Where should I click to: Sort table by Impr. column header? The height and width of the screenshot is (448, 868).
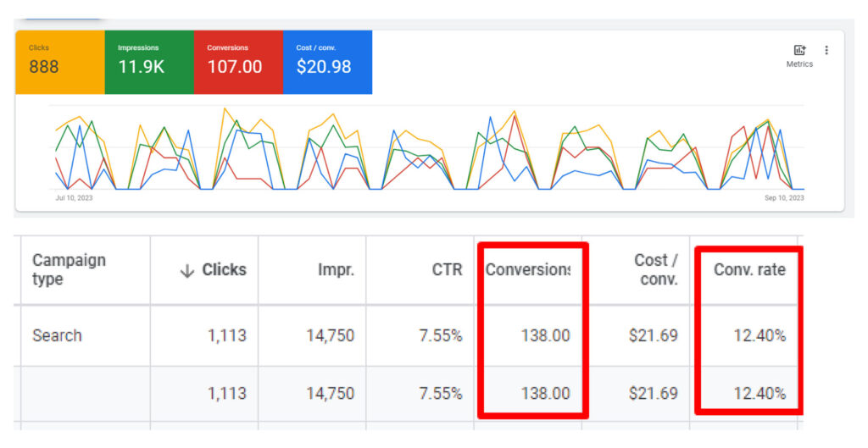click(x=335, y=270)
